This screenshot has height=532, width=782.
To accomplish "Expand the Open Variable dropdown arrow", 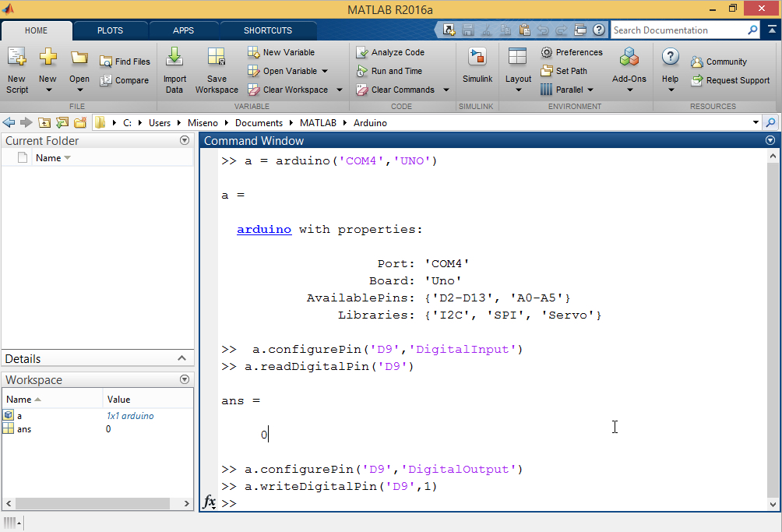I will (x=325, y=72).
